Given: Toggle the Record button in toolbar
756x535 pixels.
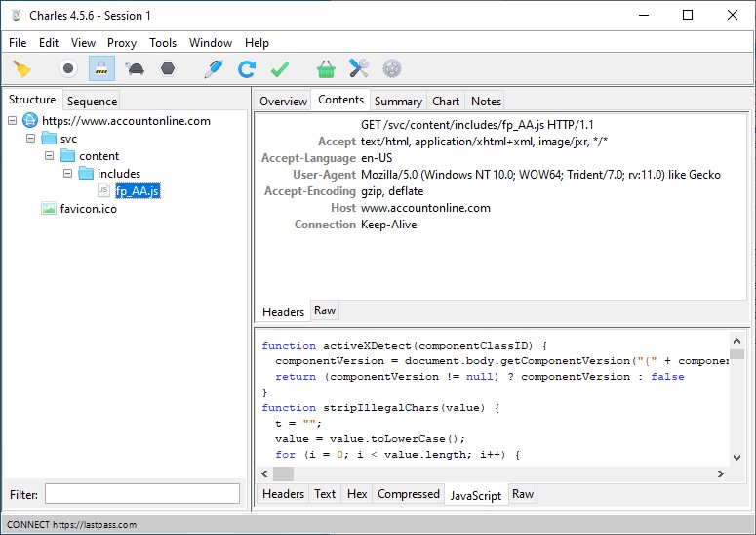Looking at the screenshot, I should 68,68.
